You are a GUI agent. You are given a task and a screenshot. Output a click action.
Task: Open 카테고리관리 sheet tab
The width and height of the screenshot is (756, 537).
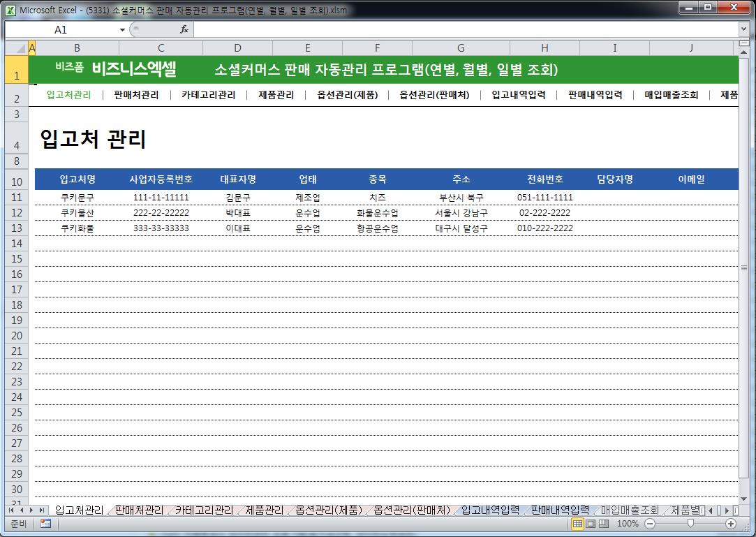[x=204, y=510]
